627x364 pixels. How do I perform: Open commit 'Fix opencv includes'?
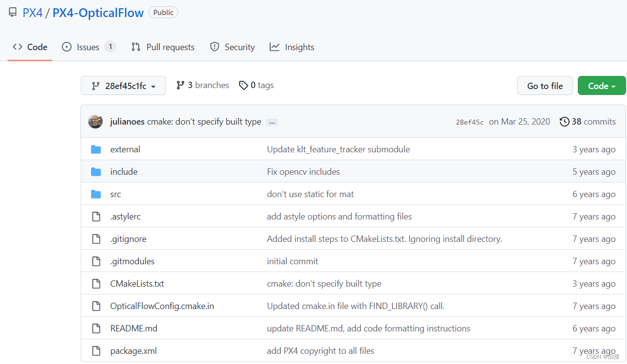point(303,172)
